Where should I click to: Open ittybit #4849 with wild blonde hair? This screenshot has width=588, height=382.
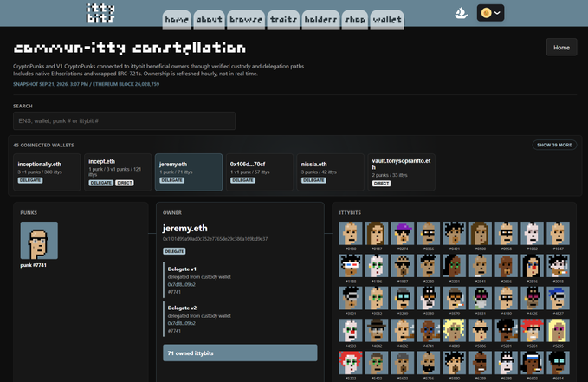[454, 331]
